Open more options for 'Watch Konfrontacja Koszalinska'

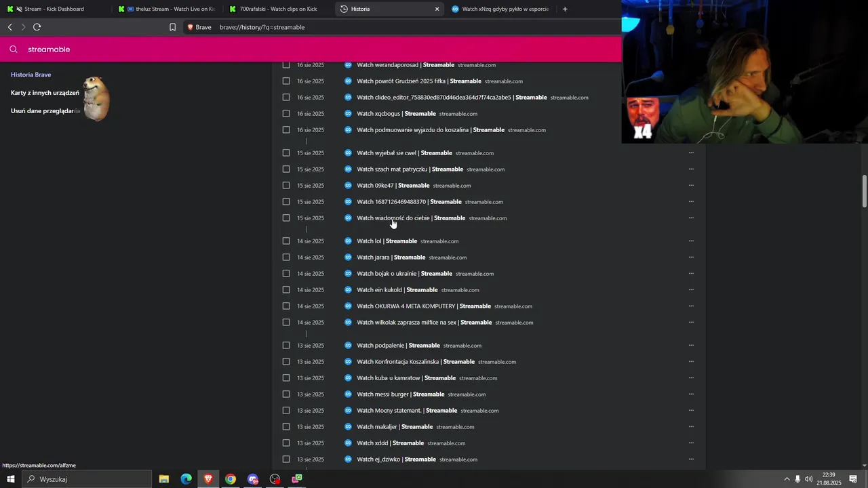click(691, 362)
